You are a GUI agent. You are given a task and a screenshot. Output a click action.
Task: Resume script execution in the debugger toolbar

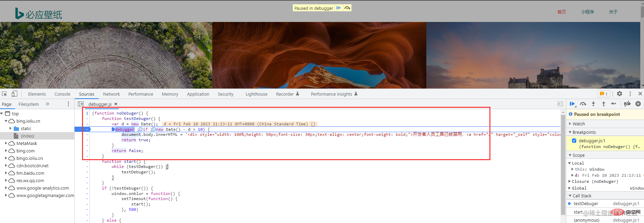pyautogui.click(x=572, y=104)
